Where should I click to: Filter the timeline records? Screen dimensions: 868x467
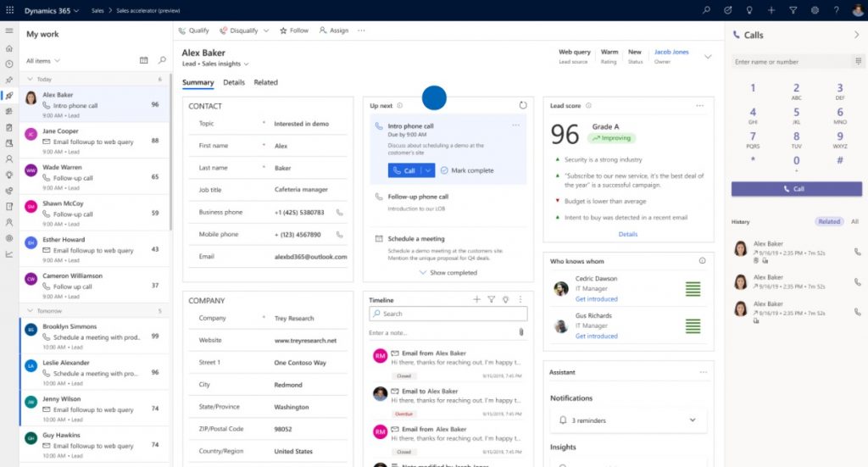[491, 299]
